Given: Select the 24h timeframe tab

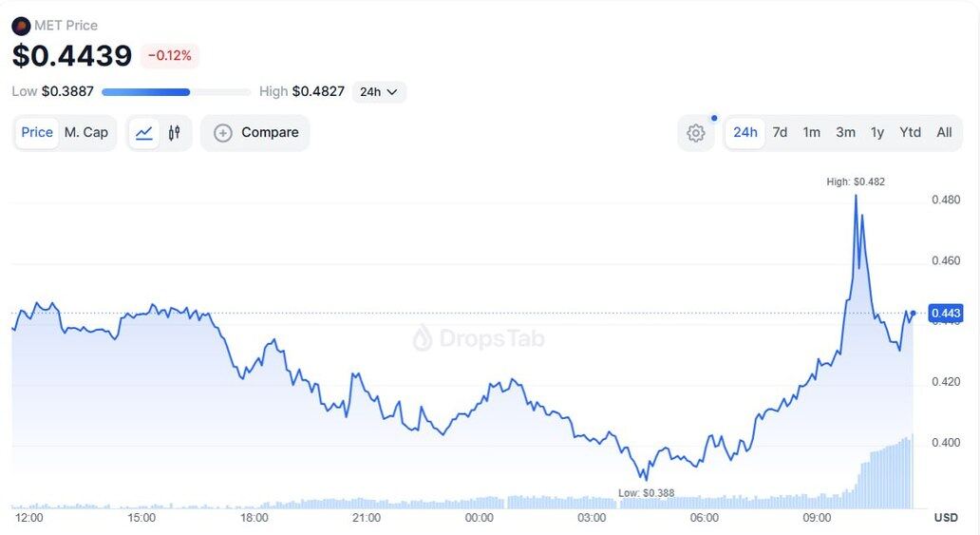Looking at the screenshot, I should click(x=745, y=133).
